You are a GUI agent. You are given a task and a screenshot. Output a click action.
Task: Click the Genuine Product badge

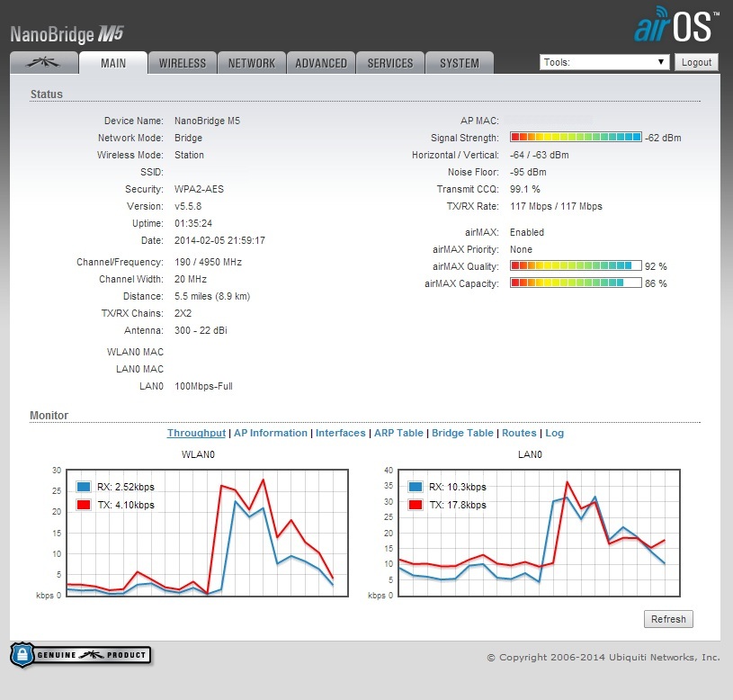(x=80, y=655)
